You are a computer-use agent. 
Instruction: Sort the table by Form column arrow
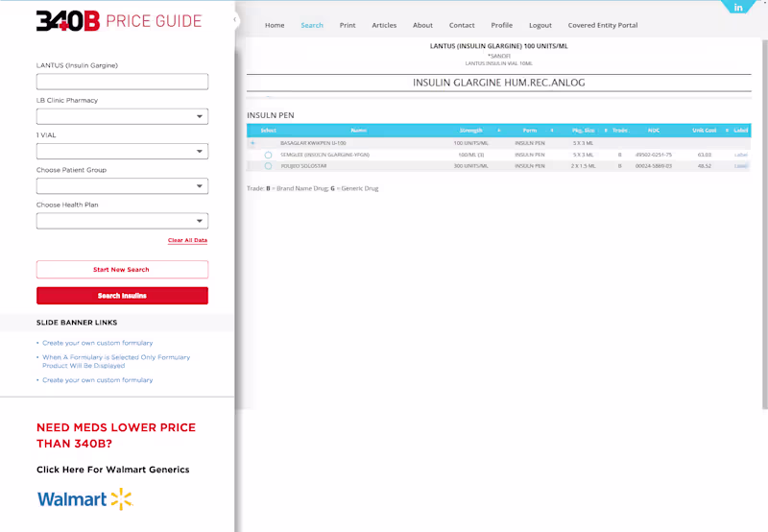pyautogui.click(x=551, y=131)
